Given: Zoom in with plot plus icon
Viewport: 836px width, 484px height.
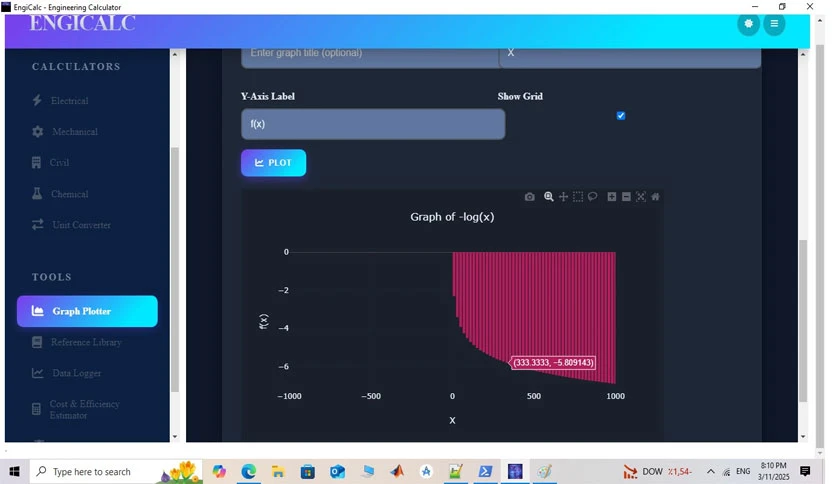Looking at the screenshot, I should (x=612, y=197).
